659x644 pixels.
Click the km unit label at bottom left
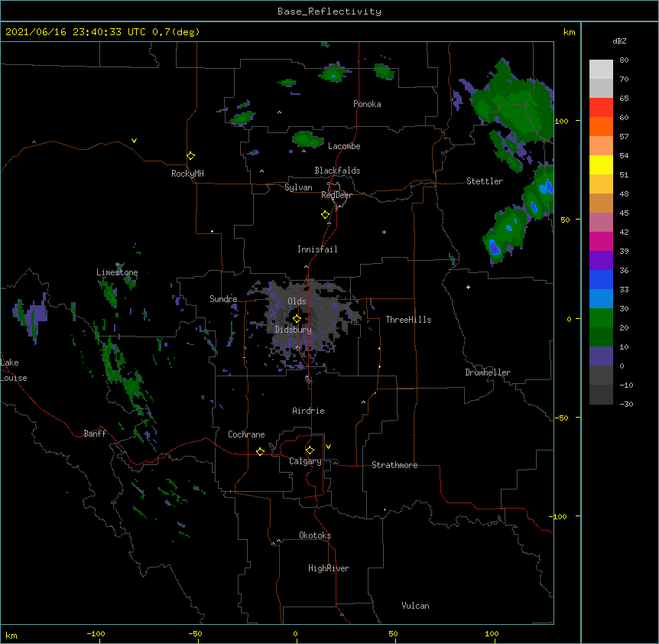[11, 636]
